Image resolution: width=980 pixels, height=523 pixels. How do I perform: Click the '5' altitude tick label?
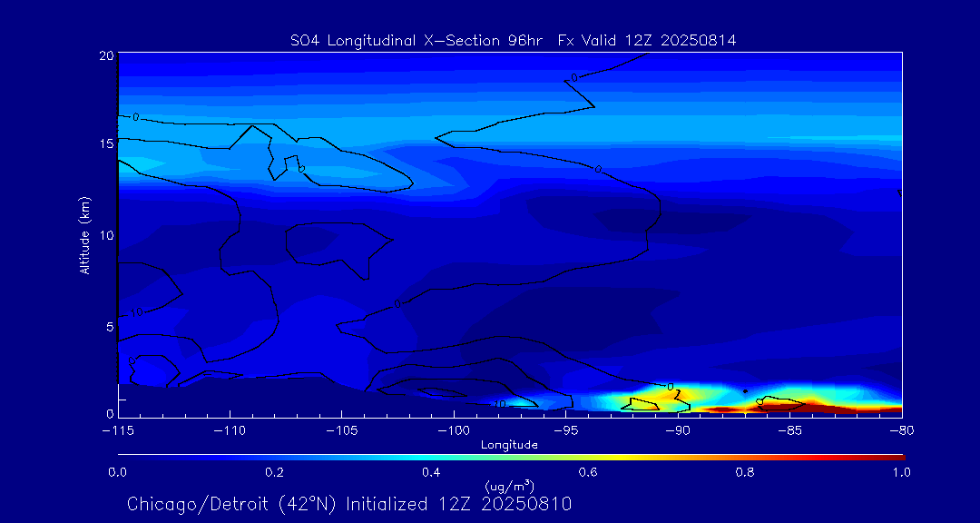[110, 327]
